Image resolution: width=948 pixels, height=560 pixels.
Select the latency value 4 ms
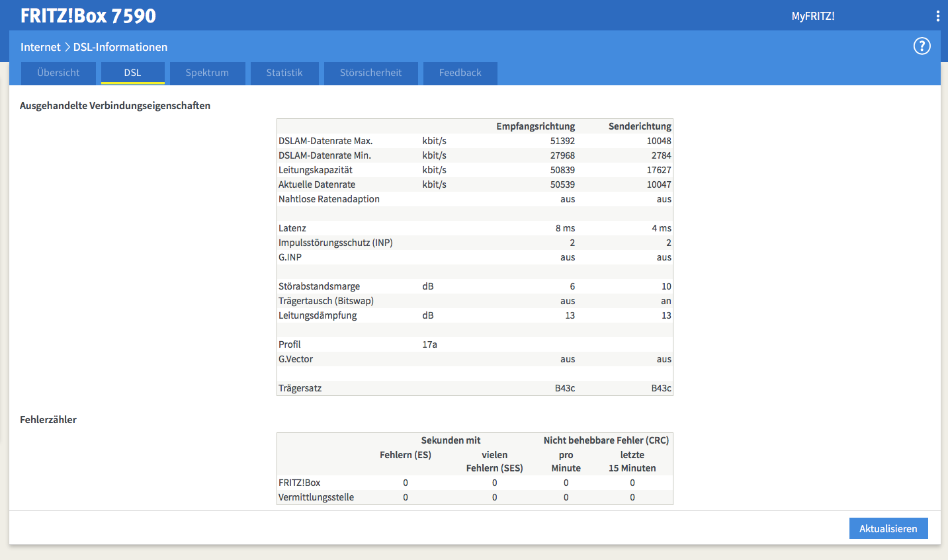[x=662, y=228]
